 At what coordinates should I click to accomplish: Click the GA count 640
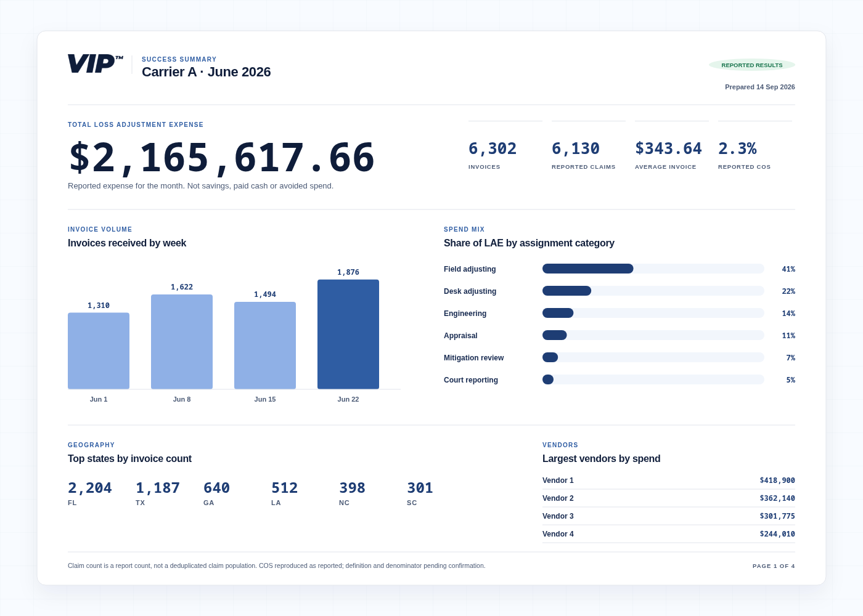216,488
